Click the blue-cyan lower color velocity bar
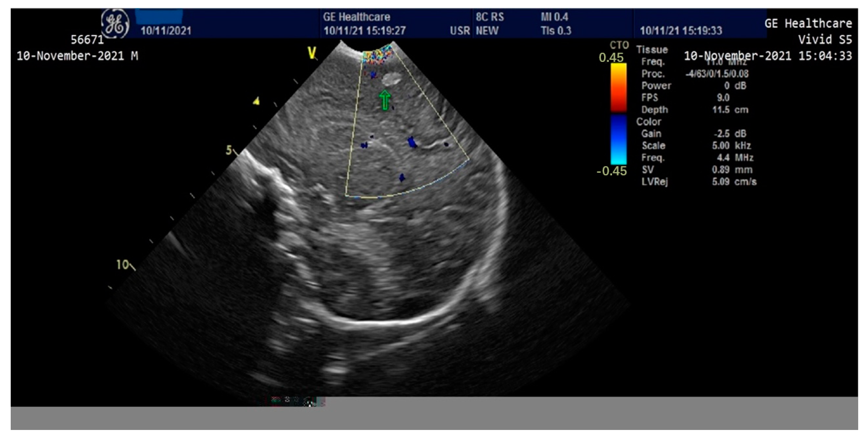 (x=619, y=140)
